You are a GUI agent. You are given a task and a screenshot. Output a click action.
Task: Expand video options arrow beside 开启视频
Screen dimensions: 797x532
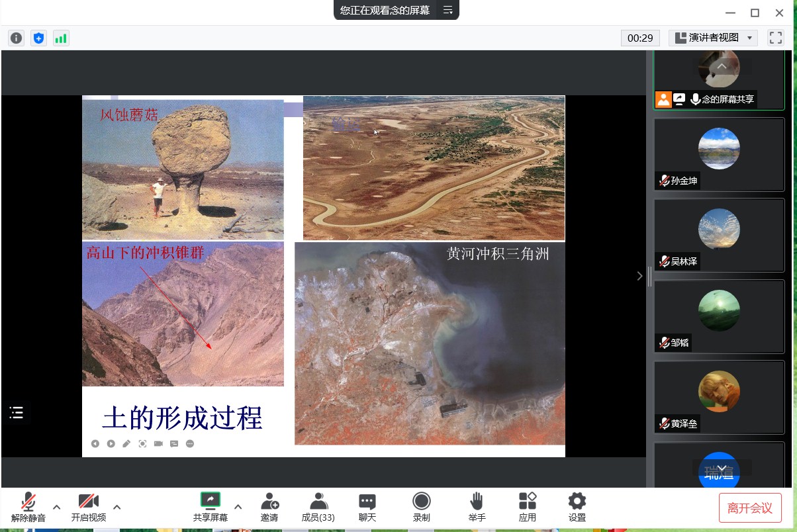117,507
